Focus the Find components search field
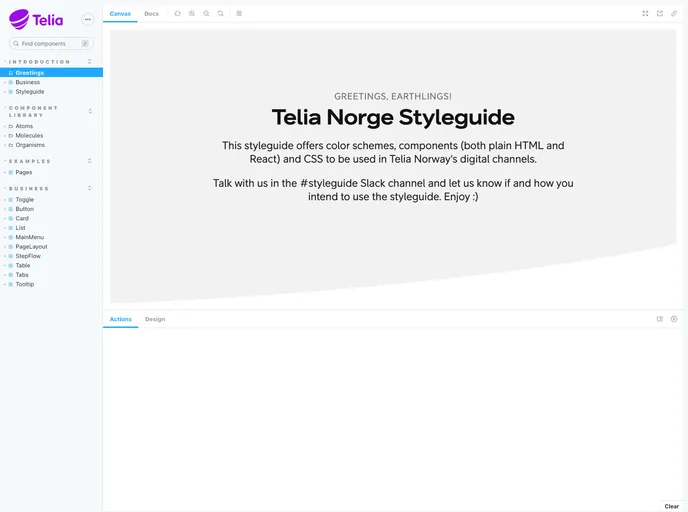This screenshot has width=688, height=512. (x=51, y=43)
